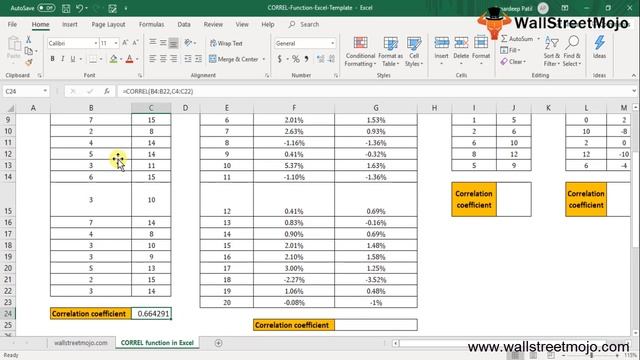Click Percent Style icon
This screenshot has width=640, height=360.
tap(296, 59)
